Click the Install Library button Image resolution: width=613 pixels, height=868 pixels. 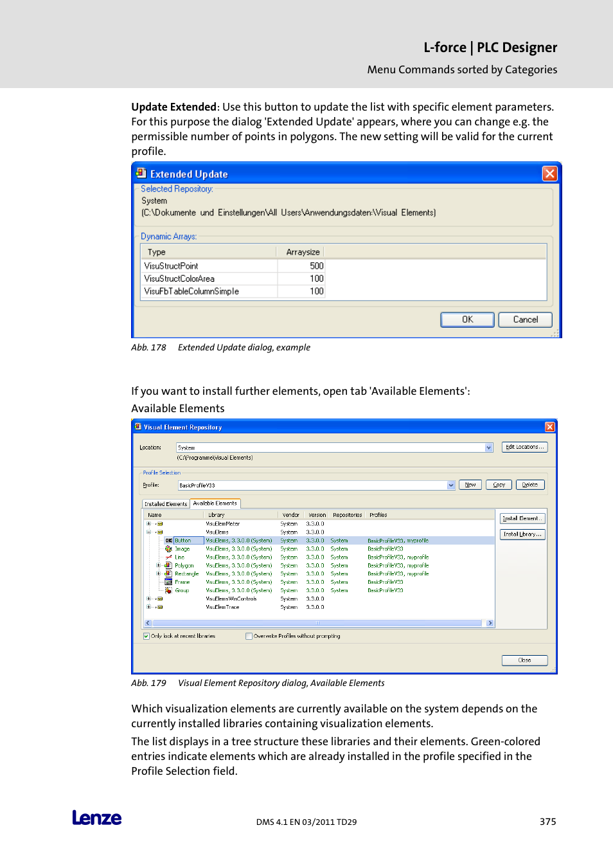[x=522, y=534]
